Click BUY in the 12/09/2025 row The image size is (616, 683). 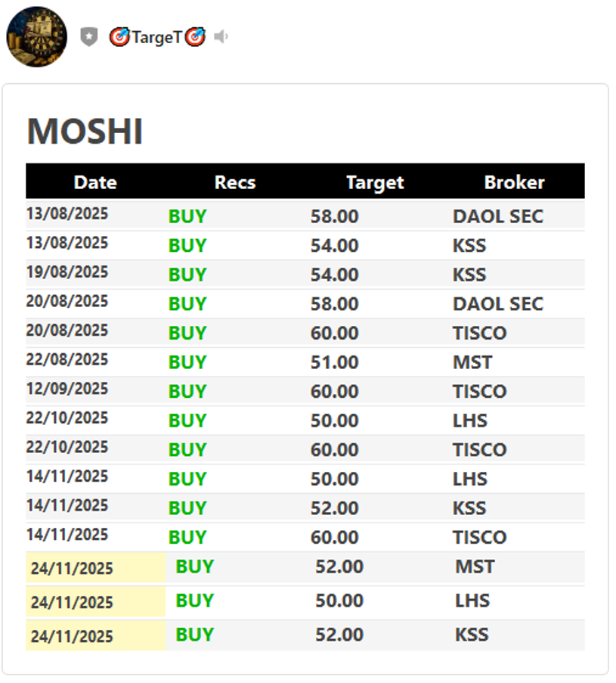click(187, 391)
